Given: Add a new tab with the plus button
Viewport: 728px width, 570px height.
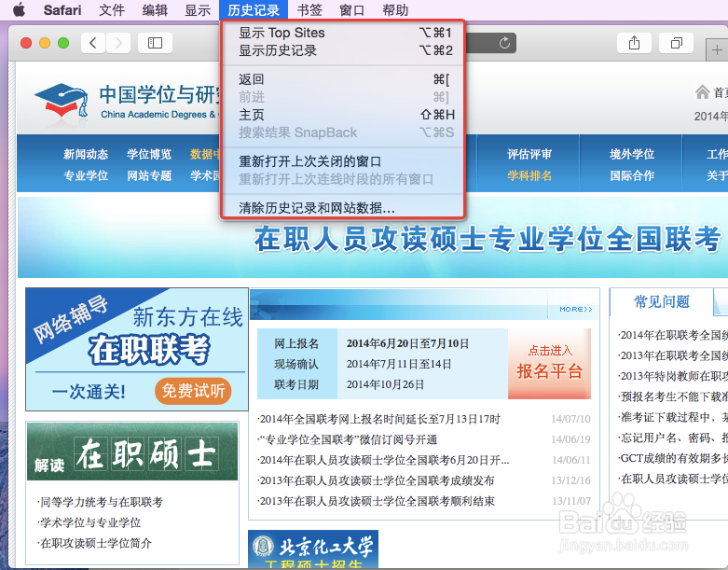Looking at the screenshot, I should coord(717,49).
